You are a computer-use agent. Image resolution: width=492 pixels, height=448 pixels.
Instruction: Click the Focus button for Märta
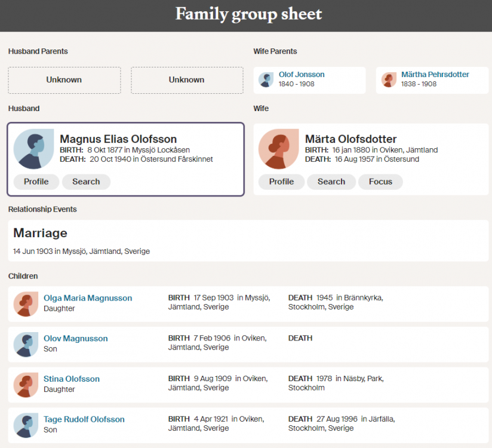(380, 182)
